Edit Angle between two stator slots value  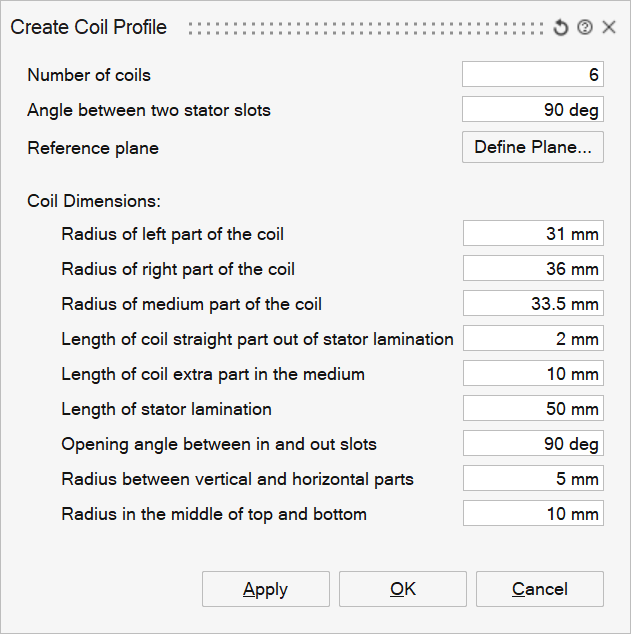pos(532,110)
